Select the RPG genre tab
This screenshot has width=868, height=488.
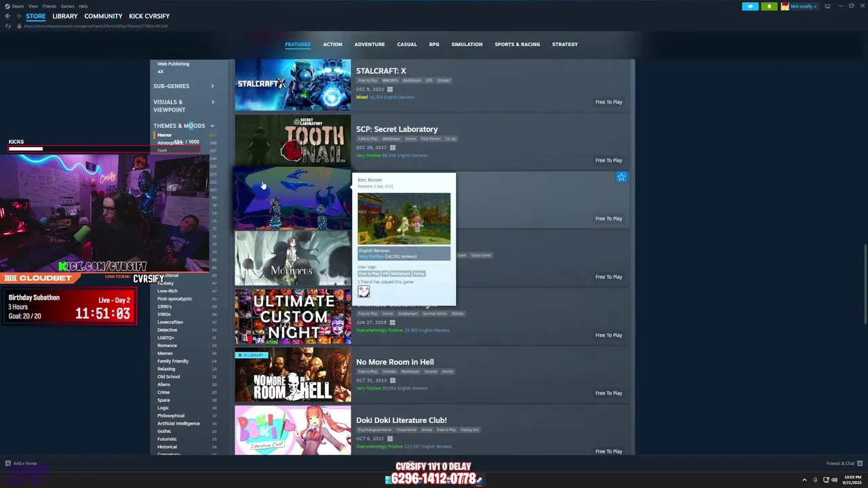(x=434, y=44)
